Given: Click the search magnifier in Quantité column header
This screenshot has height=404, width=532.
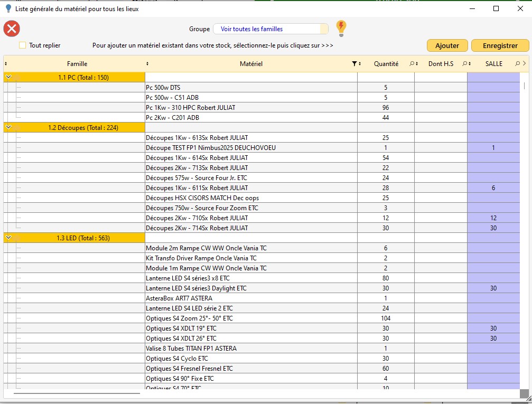Looking at the screenshot, I should point(412,64).
